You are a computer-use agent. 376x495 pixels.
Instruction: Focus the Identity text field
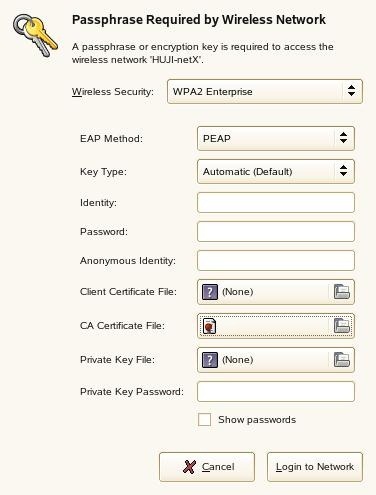point(276,202)
